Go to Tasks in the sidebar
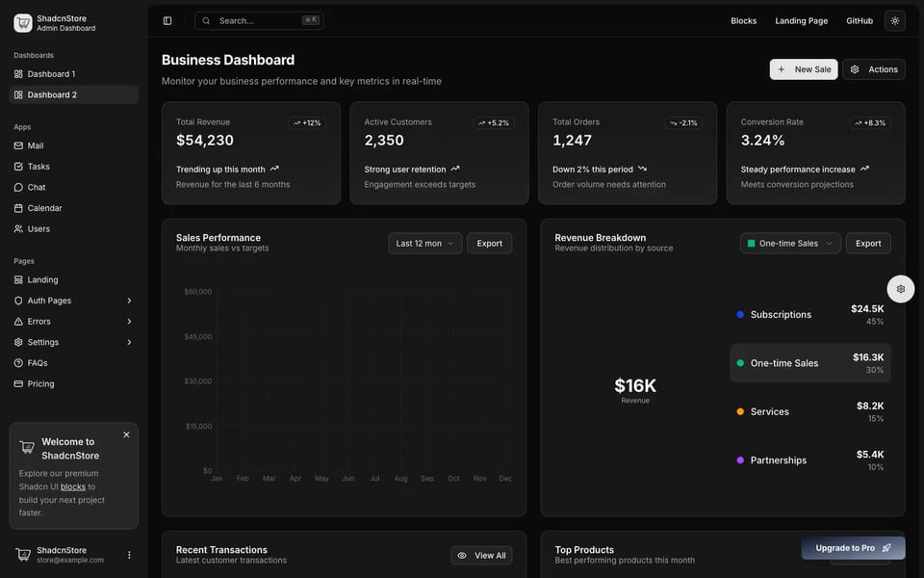The height and width of the screenshot is (578, 924). click(74, 167)
